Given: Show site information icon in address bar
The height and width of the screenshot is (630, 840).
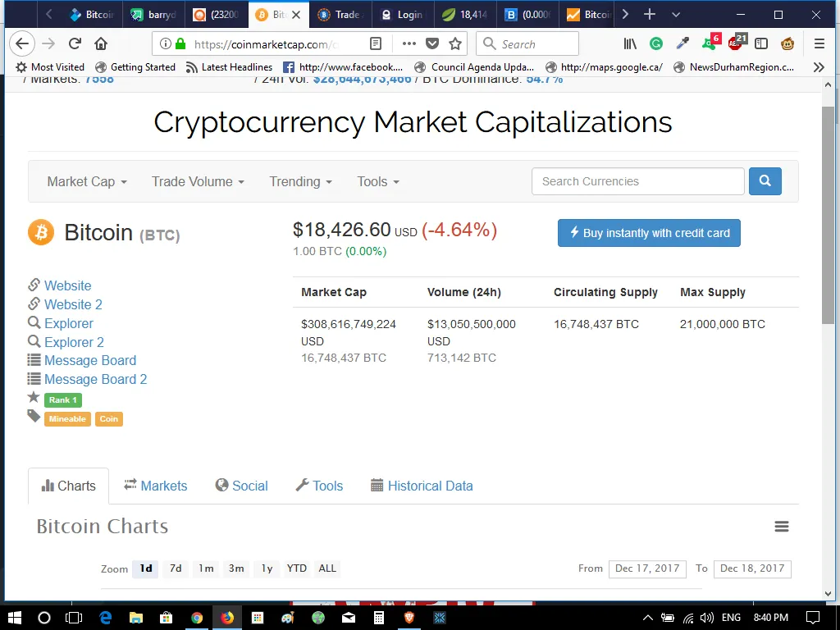Looking at the screenshot, I should 166,44.
